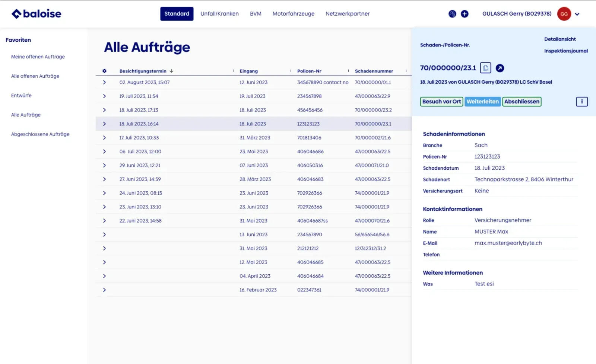Click the Baloise logo
This screenshot has height=364, width=596.
pos(36,14)
